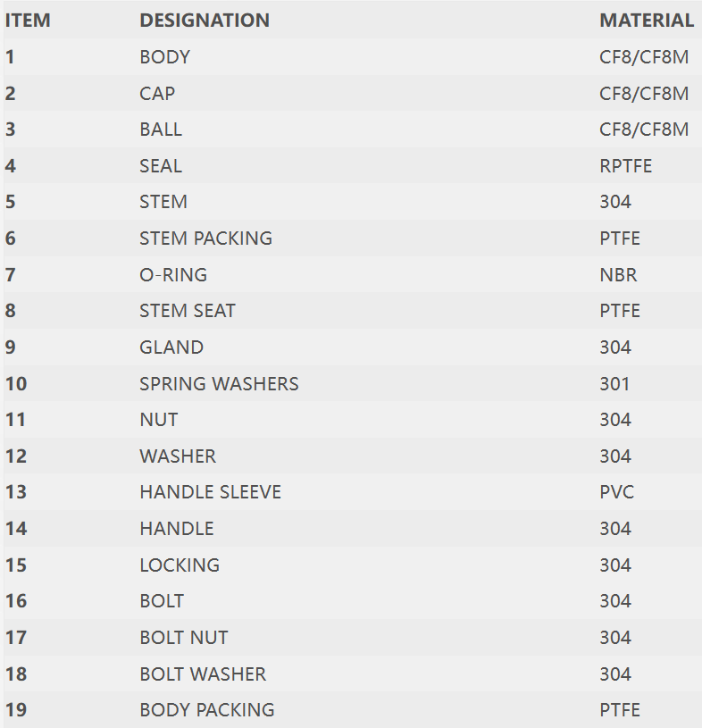This screenshot has height=728, width=702.
Task: Click the ITEM column header
Action: (28, 21)
